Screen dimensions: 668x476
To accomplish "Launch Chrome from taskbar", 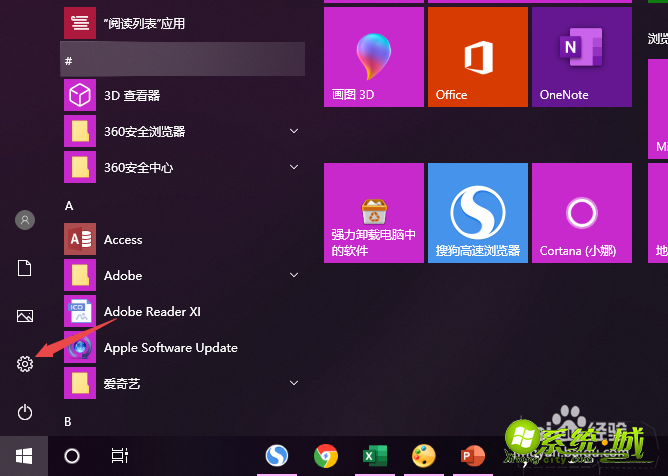I will tap(326, 456).
